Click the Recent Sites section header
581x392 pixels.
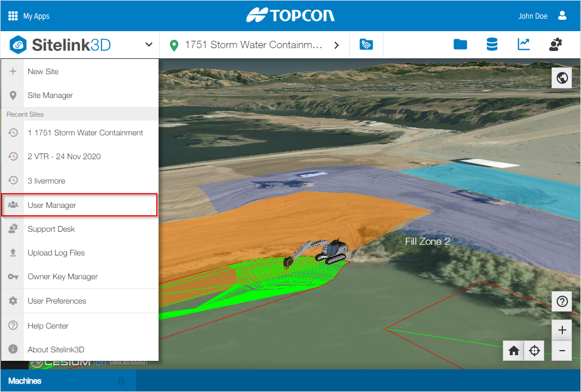click(80, 114)
